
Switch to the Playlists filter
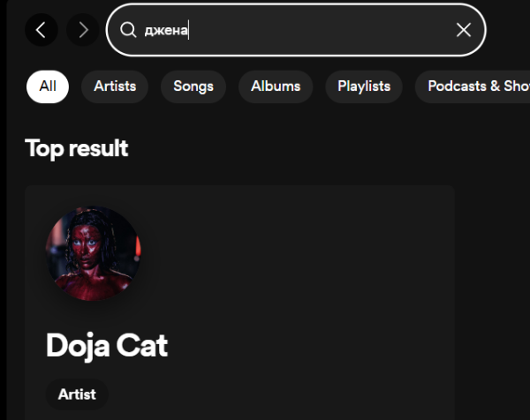point(364,86)
